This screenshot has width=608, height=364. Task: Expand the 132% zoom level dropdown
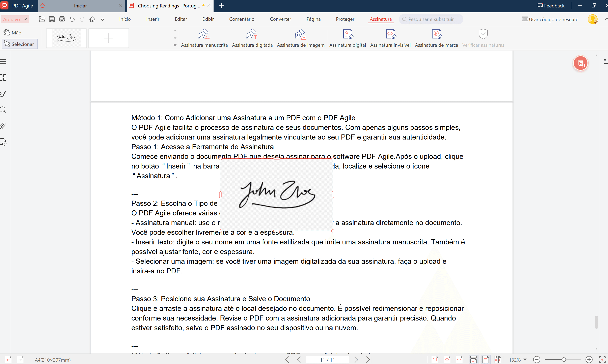tap(525, 360)
